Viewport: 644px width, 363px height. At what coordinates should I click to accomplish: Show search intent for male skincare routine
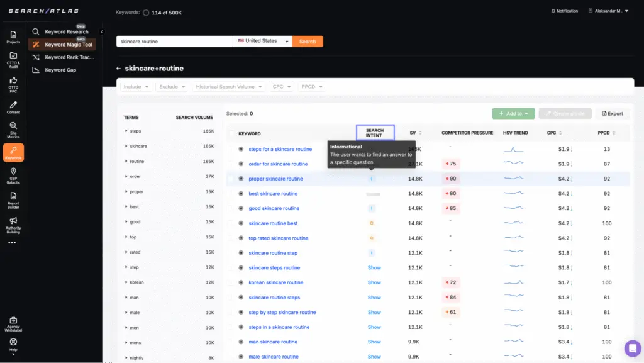(x=374, y=357)
